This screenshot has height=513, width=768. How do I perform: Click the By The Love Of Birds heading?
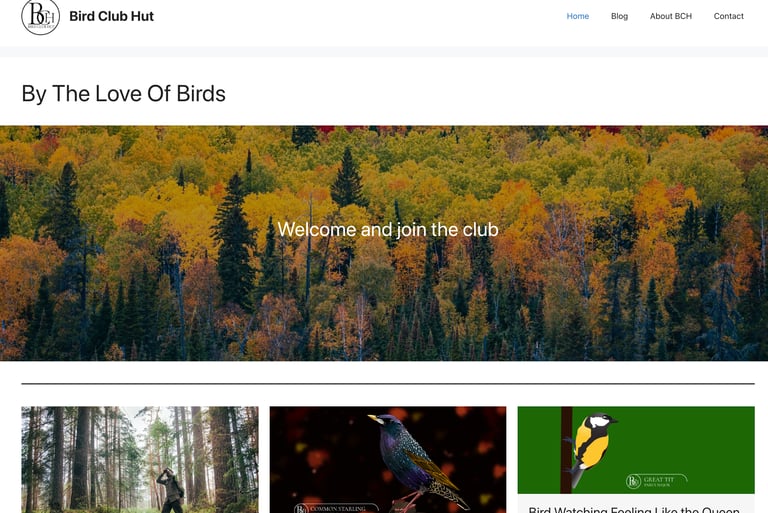123,94
